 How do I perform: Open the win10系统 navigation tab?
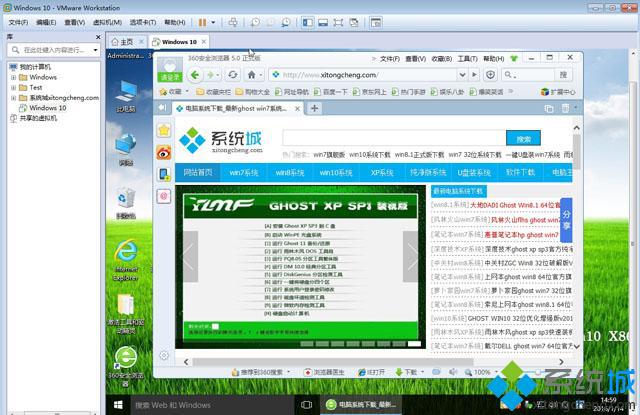[x=336, y=173]
